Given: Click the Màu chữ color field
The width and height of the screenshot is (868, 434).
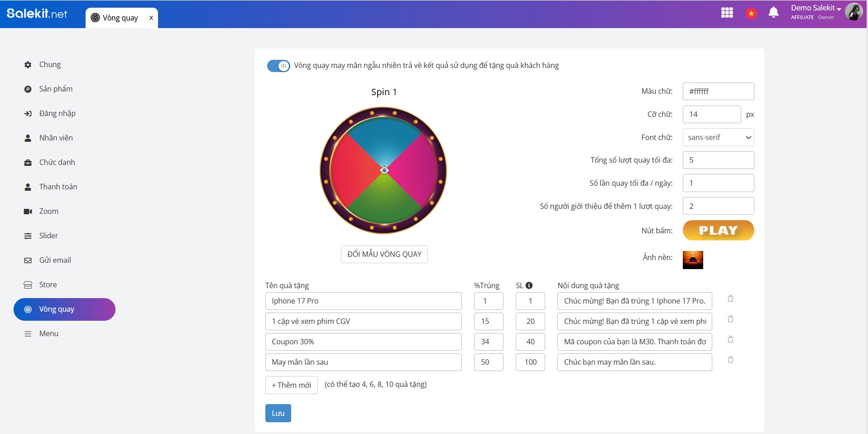Looking at the screenshot, I should coord(718,92).
